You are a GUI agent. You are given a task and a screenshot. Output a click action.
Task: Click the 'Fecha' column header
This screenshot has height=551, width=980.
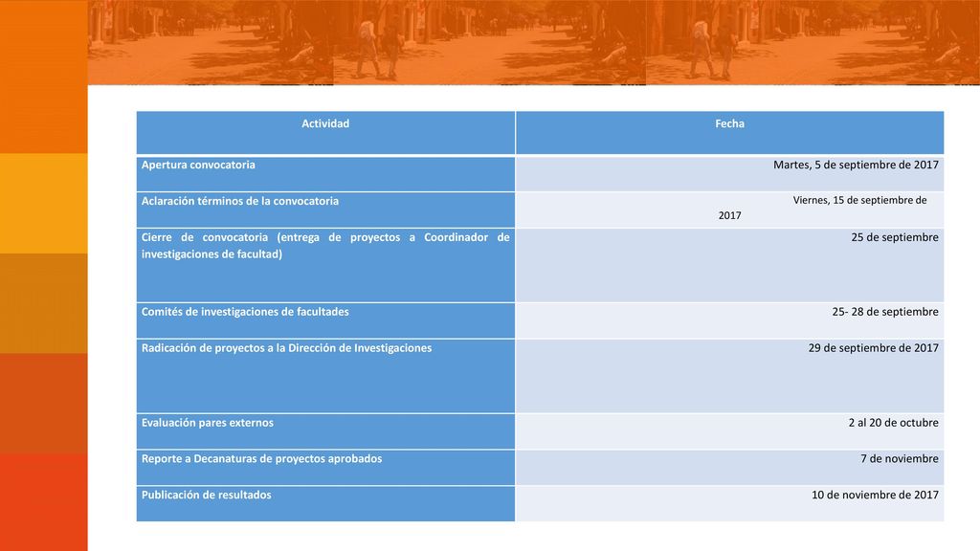tap(729, 132)
